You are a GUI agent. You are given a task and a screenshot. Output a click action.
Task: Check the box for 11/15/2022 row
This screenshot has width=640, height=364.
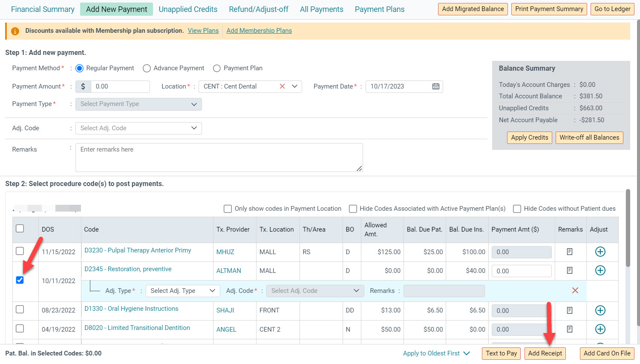tap(20, 251)
